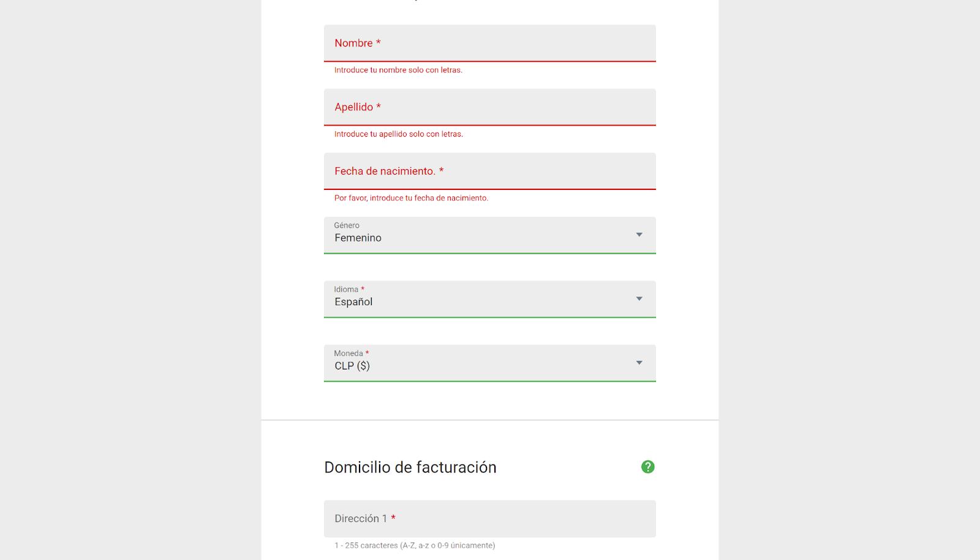Click the Apellido error message text

tap(399, 134)
